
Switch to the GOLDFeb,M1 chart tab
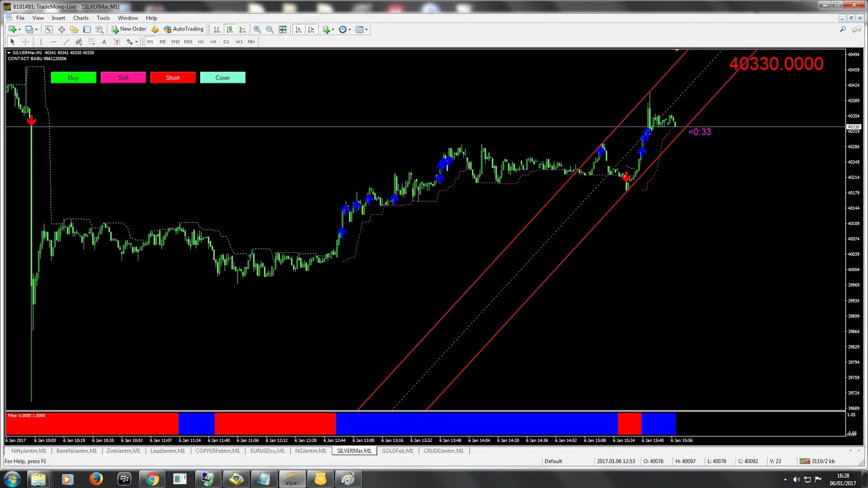(397, 451)
